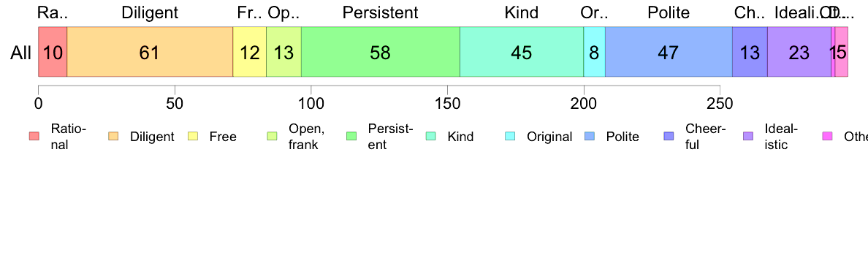
Task: Click the 150 axis tick label
Action: (447, 104)
